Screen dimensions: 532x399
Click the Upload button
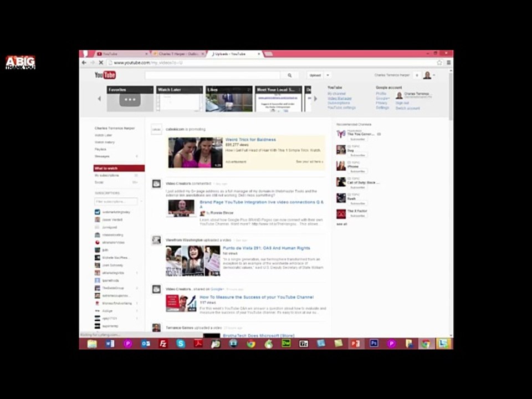tap(315, 75)
